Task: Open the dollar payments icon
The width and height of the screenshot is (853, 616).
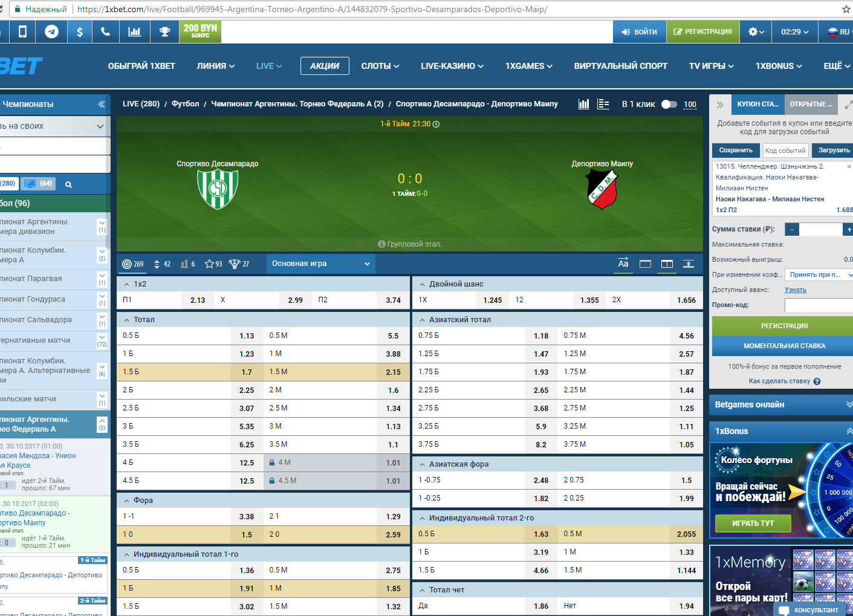Action: click(x=79, y=31)
